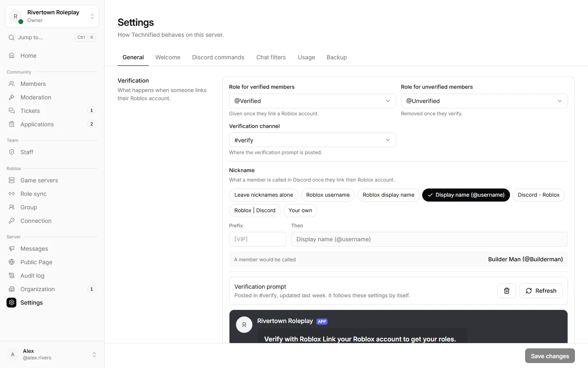Click the Connection key icon

[12, 221]
